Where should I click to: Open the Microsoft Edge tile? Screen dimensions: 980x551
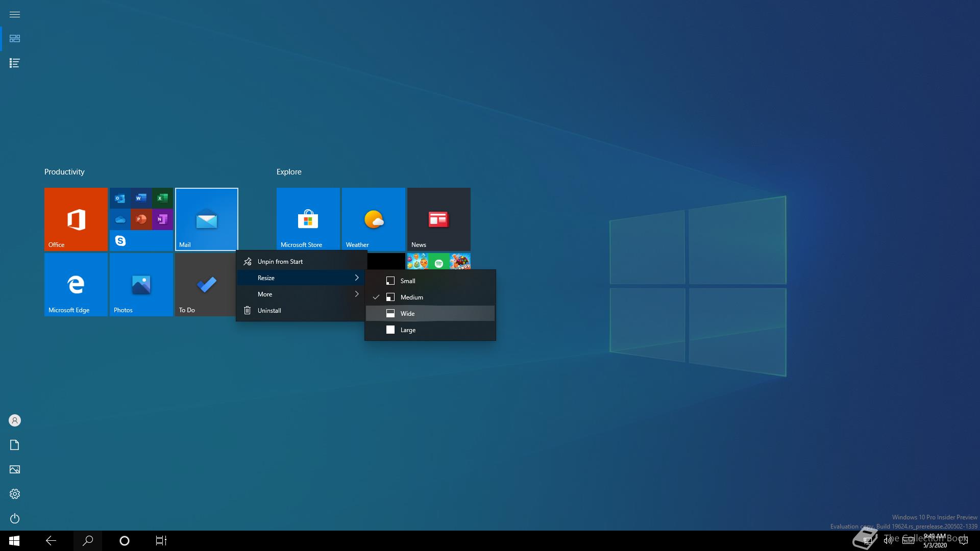point(76,285)
